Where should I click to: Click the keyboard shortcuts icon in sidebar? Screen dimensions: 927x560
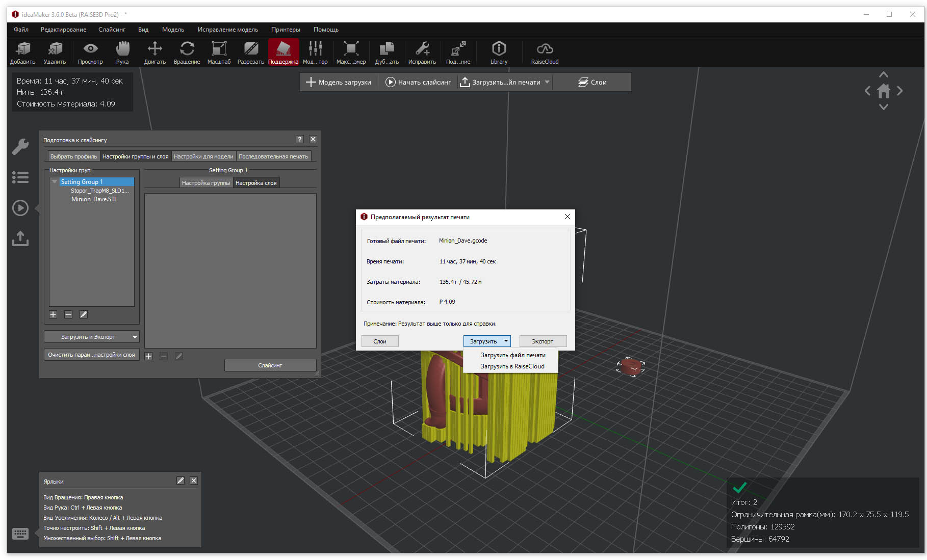coord(20,534)
